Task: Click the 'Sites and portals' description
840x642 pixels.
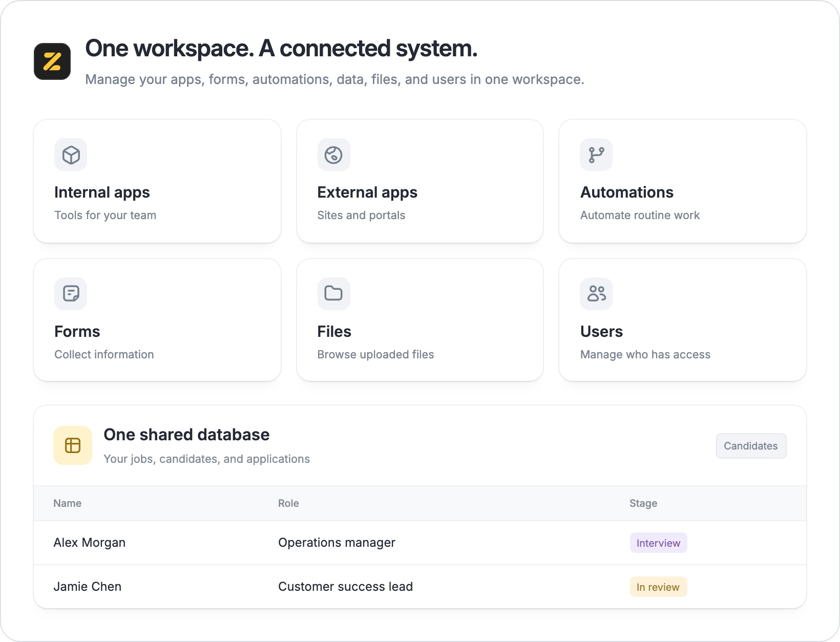Action: (x=361, y=216)
